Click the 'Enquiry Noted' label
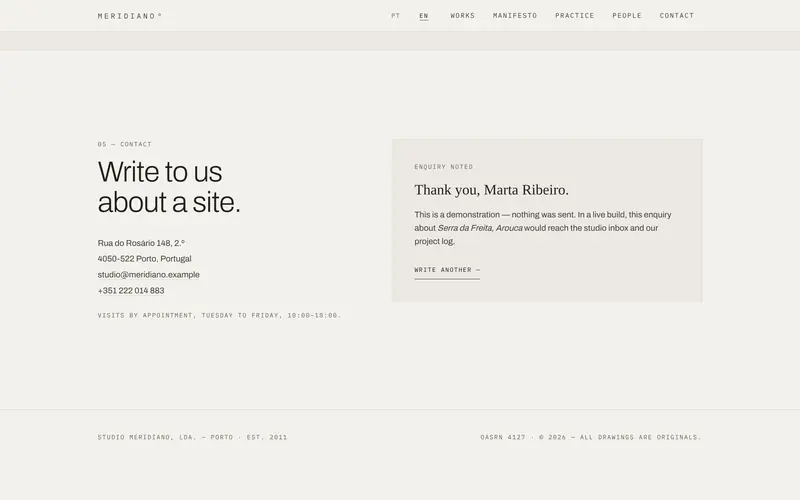The width and height of the screenshot is (800, 500). point(443,167)
